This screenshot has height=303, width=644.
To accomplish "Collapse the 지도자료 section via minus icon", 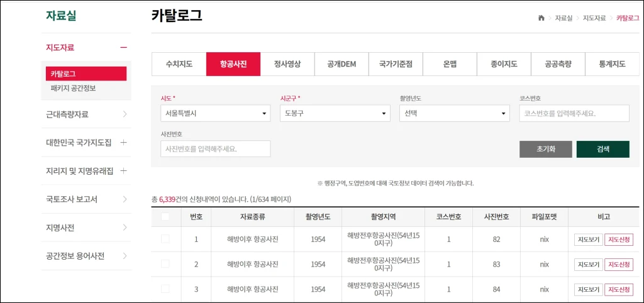I will click(x=123, y=47).
